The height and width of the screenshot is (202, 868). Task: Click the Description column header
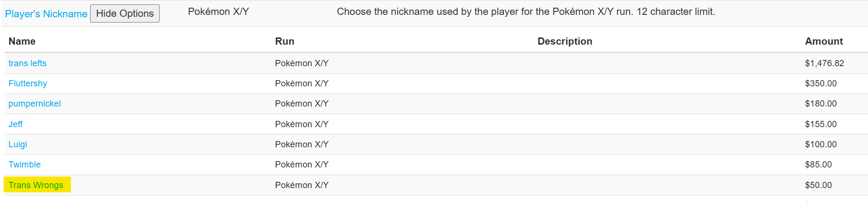(565, 41)
